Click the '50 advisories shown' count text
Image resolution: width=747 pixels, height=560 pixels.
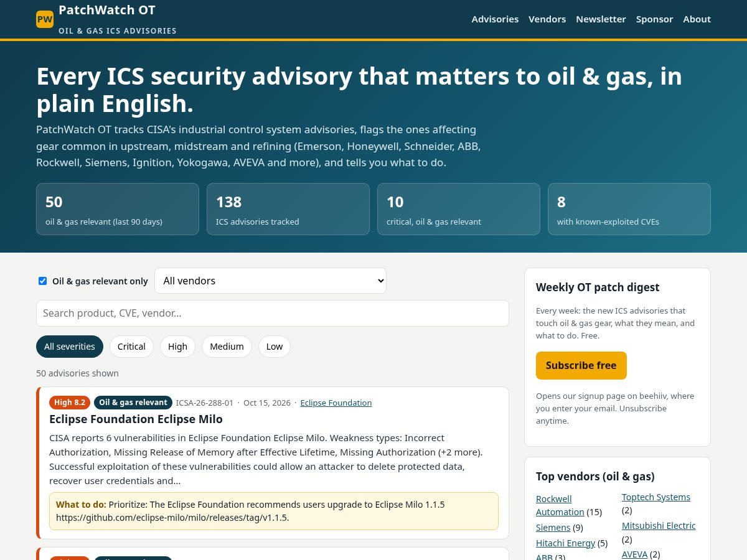77,373
